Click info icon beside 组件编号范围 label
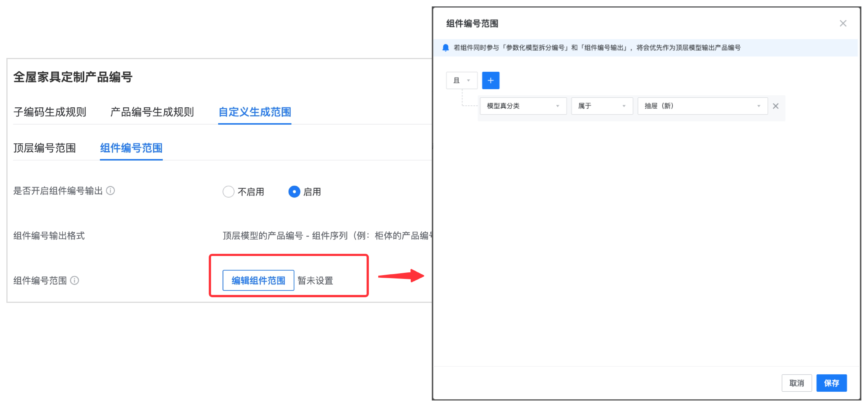This screenshot has height=407, width=868. (74, 281)
